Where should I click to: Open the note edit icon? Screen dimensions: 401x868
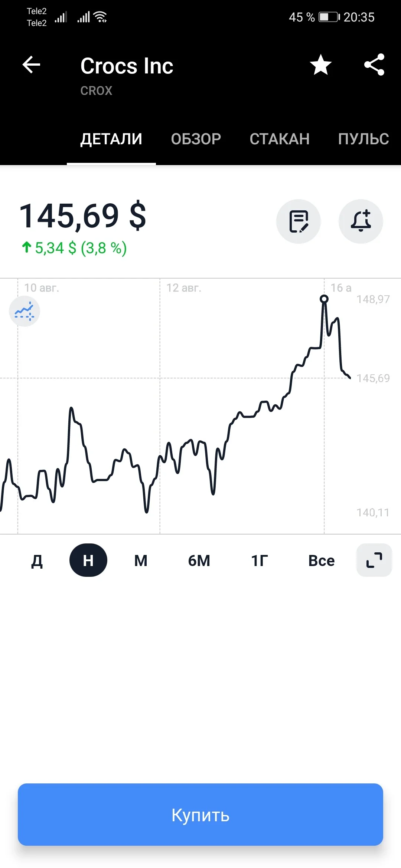pos(299,221)
